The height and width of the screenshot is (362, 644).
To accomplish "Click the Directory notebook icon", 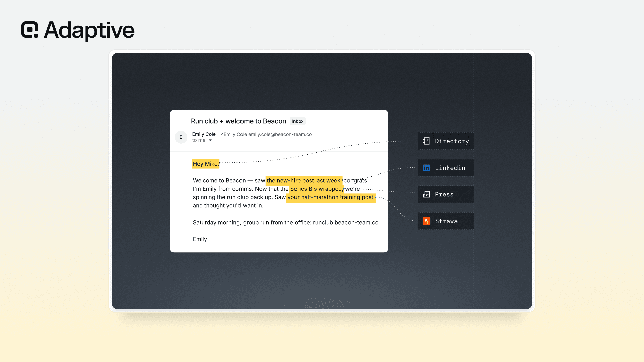I will pyautogui.click(x=426, y=141).
